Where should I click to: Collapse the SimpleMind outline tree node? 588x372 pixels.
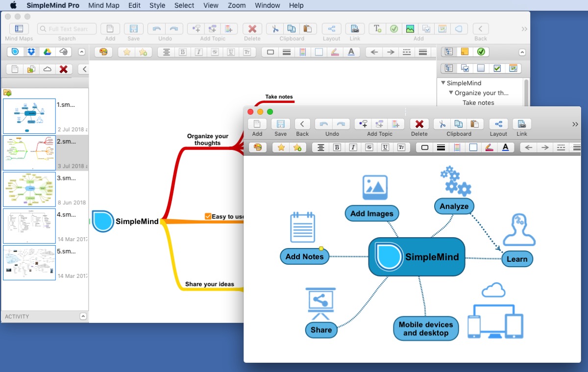(443, 83)
